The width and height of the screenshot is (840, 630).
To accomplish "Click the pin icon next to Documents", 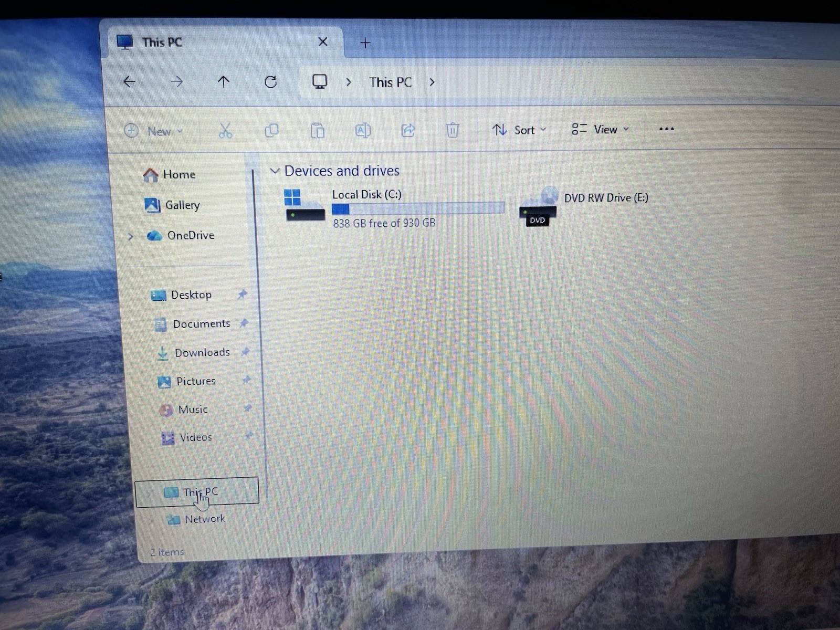I will click(x=244, y=323).
